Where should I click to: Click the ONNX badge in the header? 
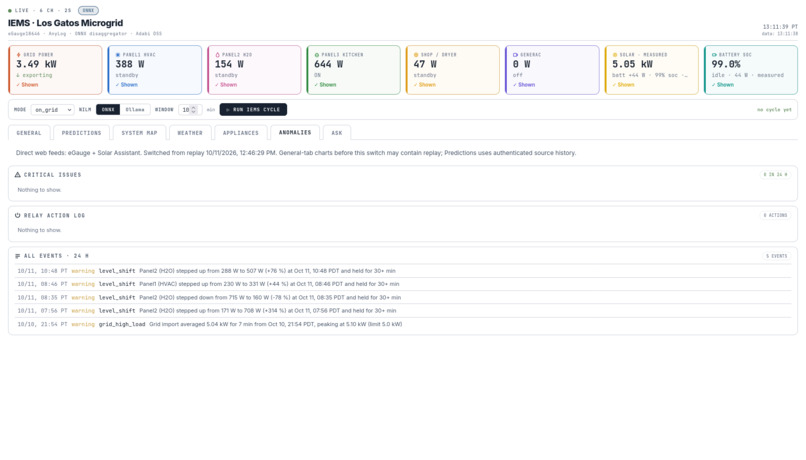coord(88,10)
